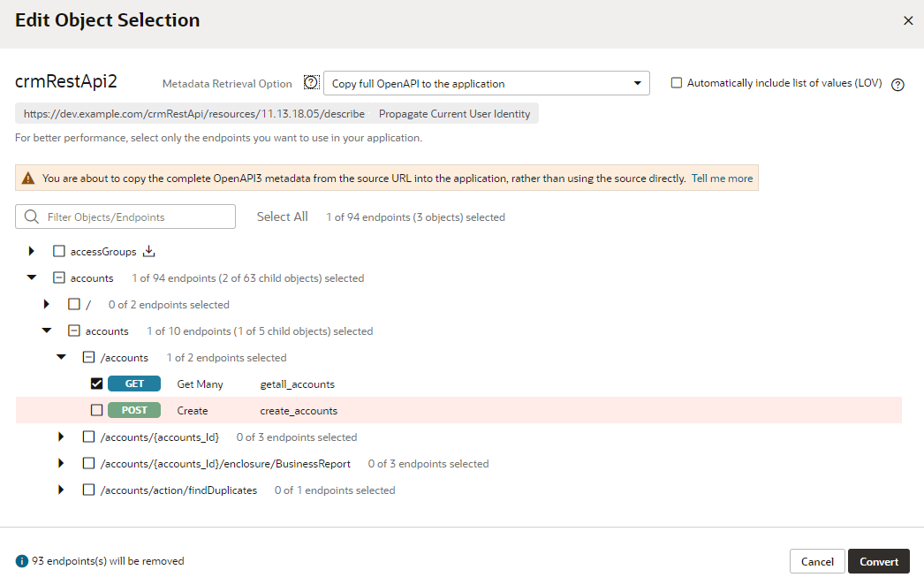The width and height of the screenshot is (924, 585).
Task: Toggle the /accounts path checkbox
Action: (x=88, y=357)
